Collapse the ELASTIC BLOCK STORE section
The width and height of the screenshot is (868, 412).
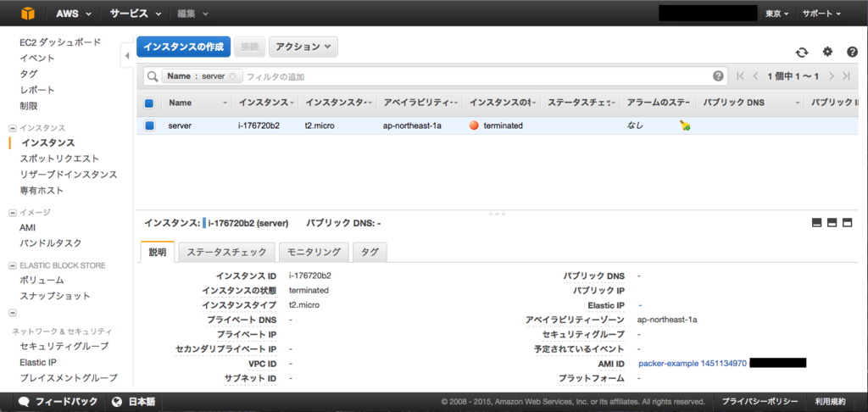(x=13, y=266)
